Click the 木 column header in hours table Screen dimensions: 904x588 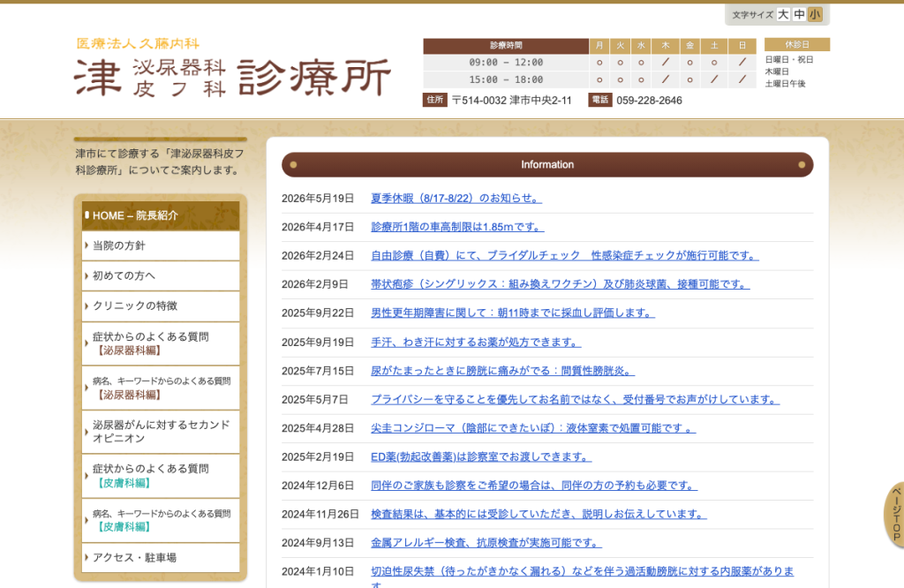(666, 46)
